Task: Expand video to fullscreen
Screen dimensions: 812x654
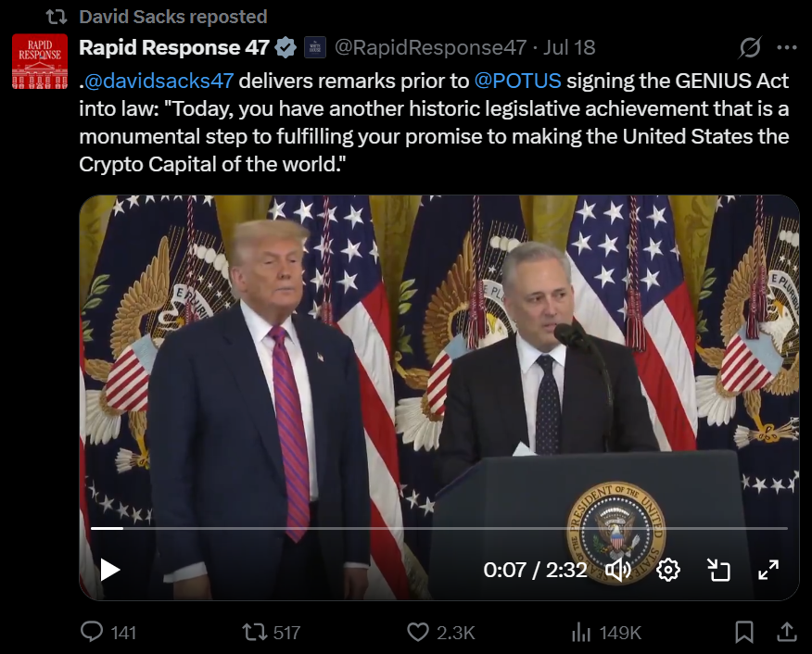Action: tap(768, 570)
